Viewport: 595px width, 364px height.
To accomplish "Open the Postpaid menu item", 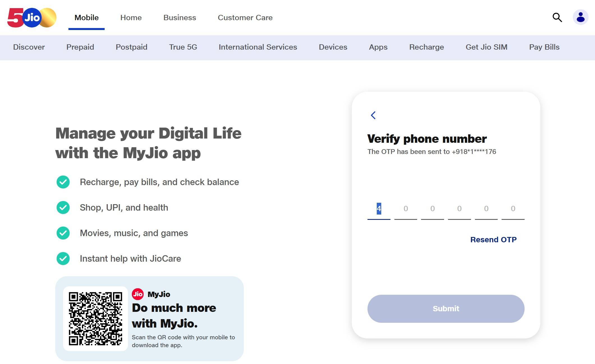I will (x=132, y=47).
